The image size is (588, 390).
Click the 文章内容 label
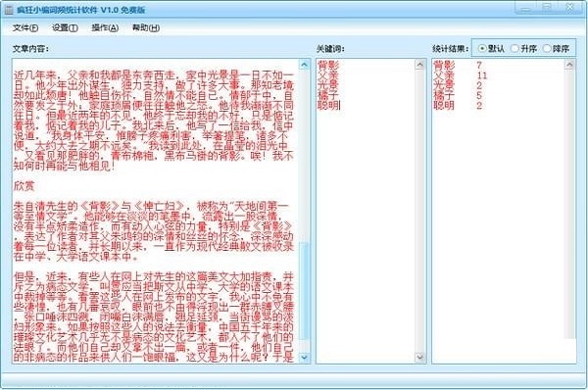point(30,49)
